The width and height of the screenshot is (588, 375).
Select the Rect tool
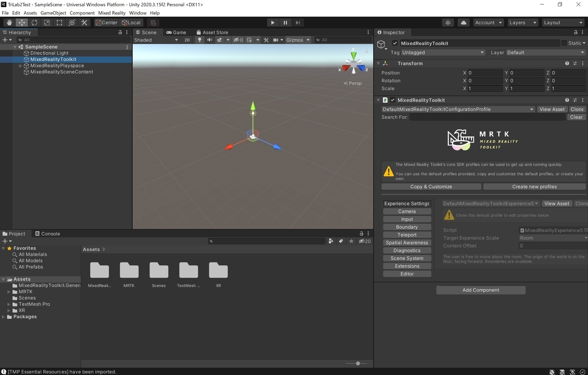pyautogui.click(x=59, y=23)
